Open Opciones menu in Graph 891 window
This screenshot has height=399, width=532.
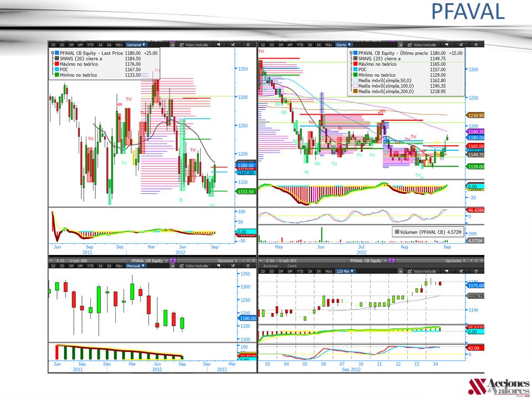click(456, 260)
